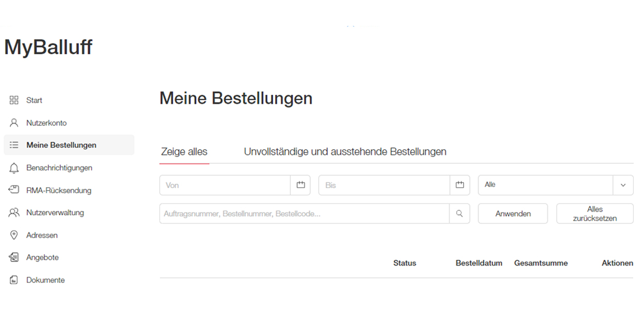Viewport: 644px width, 310px height.
Task: Switch to Zeige alles tab
Action: tap(184, 152)
